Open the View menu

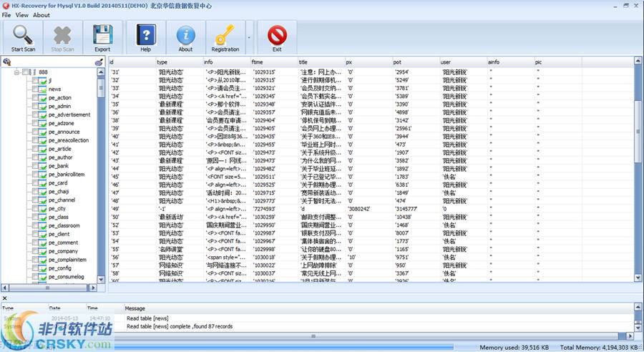pos(21,15)
